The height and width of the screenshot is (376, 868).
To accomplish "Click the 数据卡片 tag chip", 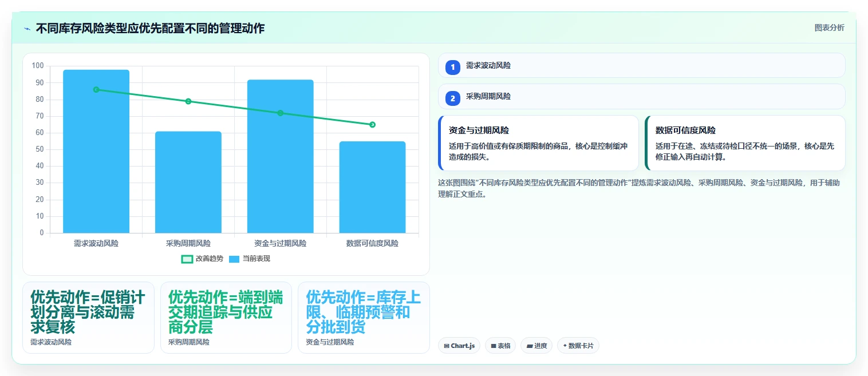I will click(x=578, y=346).
